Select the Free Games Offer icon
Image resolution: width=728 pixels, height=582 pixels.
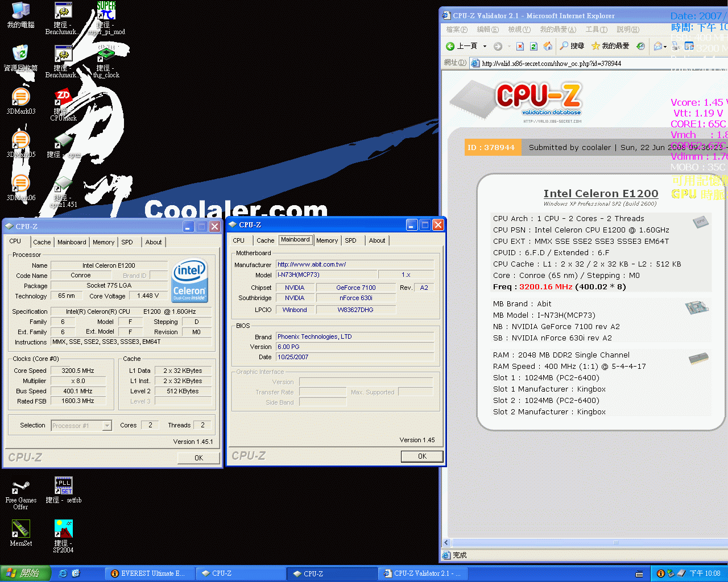[x=21, y=494]
